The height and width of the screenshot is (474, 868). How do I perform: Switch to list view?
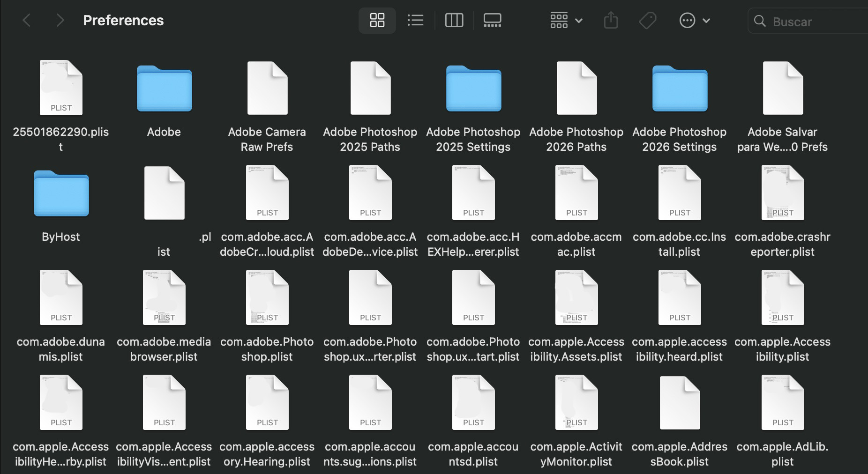point(415,20)
